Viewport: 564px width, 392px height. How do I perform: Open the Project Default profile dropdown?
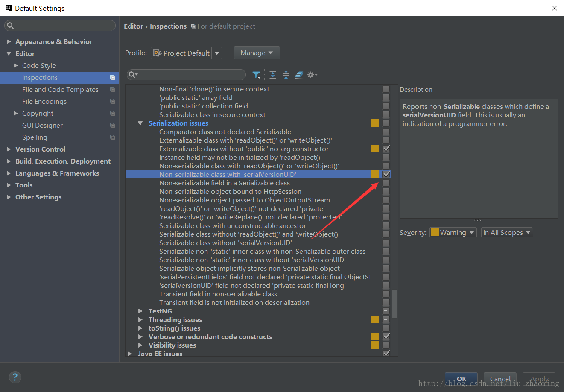[x=186, y=53]
